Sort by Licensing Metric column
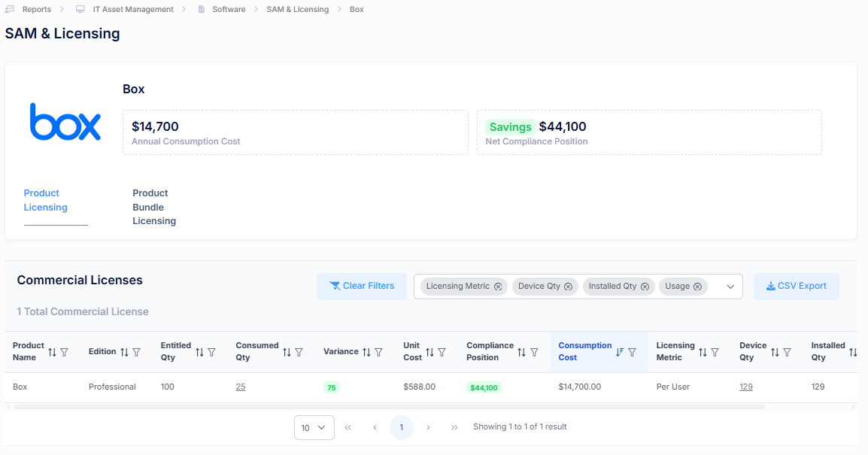 click(703, 352)
